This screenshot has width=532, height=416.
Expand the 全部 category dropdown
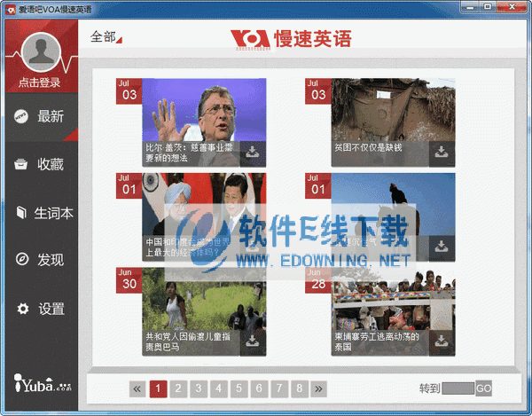point(106,37)
